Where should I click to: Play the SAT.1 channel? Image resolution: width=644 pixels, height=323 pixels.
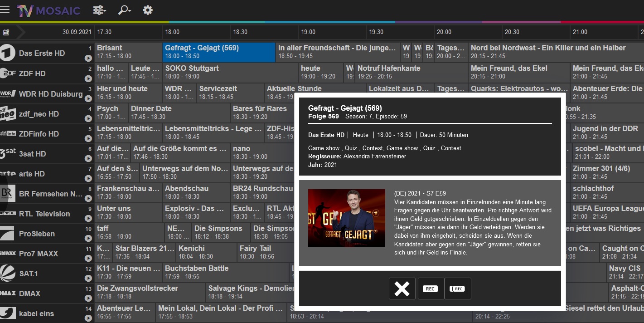point(88,278)
